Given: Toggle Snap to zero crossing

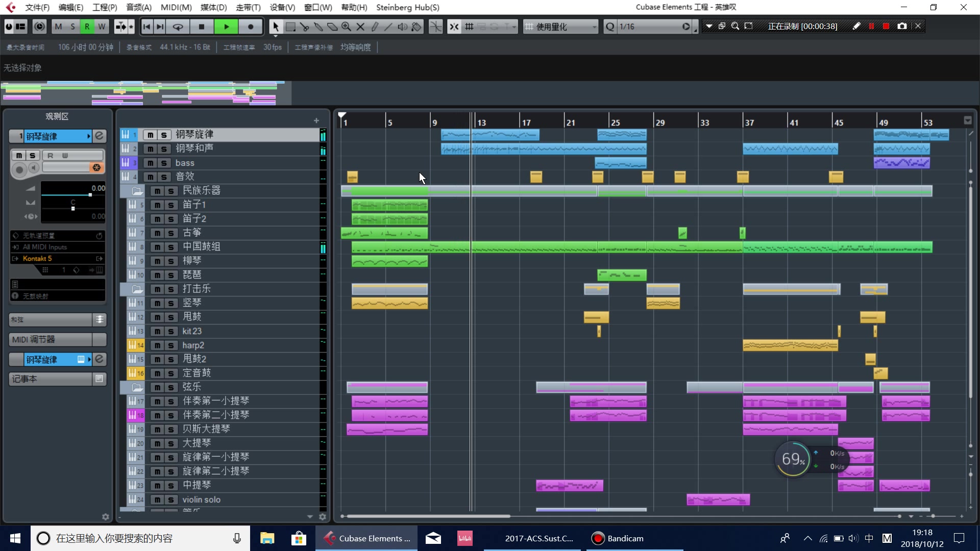Looking at the screenshot, I should pos(435,27).
